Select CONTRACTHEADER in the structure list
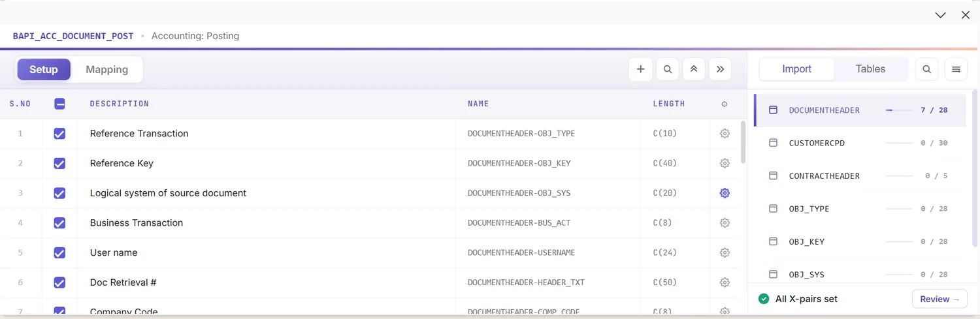Image resolution: width=980 pixels, height=319 pixels. 860,175
